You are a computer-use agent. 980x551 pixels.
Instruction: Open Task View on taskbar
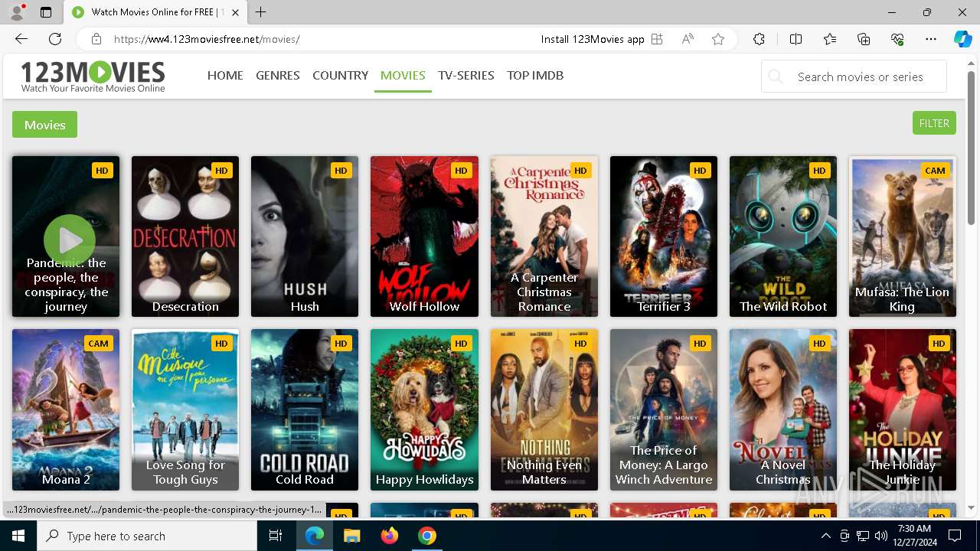coord(276,536)
